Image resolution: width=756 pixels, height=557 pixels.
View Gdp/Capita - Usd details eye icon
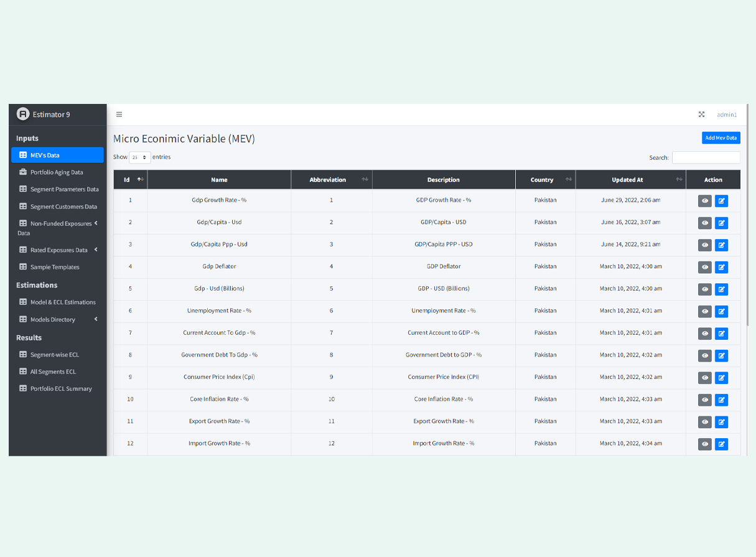pyautogui.click(x=704, y=223)
